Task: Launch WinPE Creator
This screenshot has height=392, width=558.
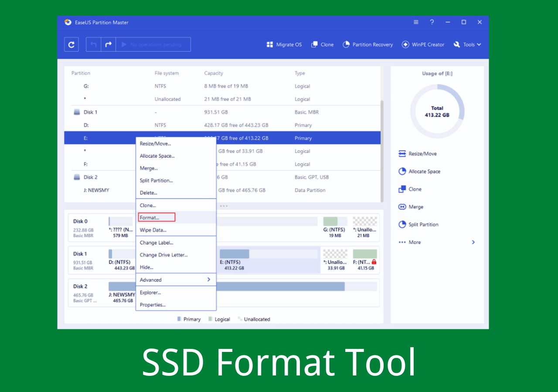Action: 423,44
